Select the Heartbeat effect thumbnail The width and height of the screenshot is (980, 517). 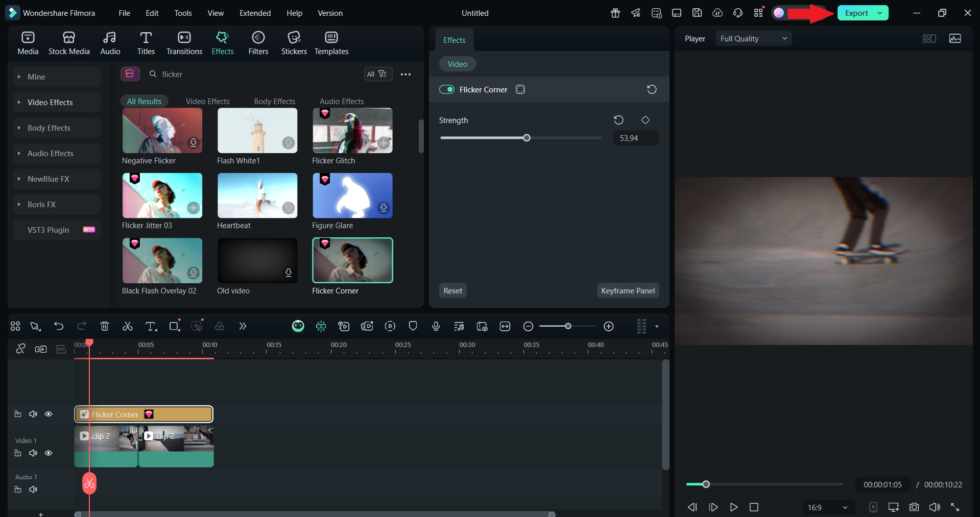[257, 195]
